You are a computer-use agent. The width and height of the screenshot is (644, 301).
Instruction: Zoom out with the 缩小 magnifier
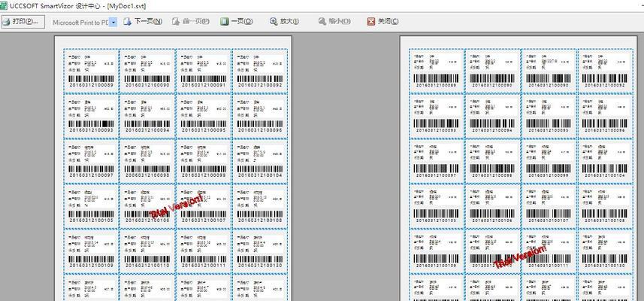334,22
